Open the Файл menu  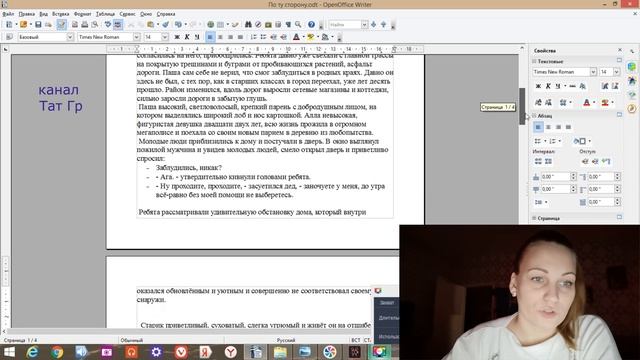(8, 14)
